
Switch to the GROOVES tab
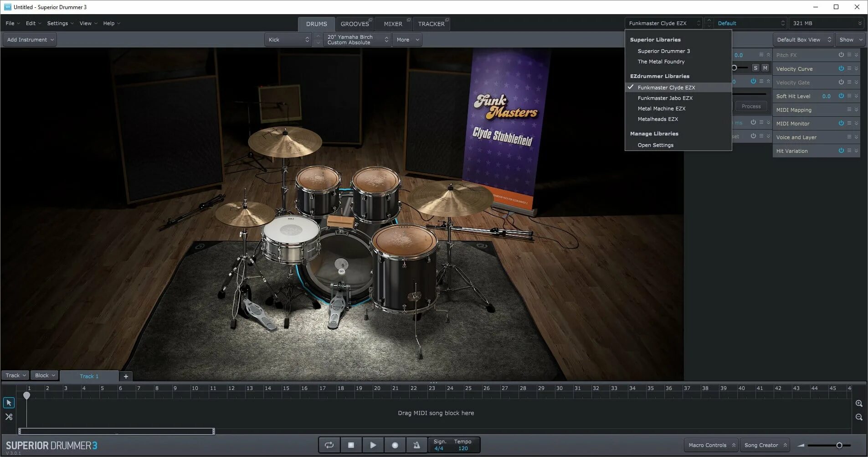pyautogui.click(x=355, y=24)
